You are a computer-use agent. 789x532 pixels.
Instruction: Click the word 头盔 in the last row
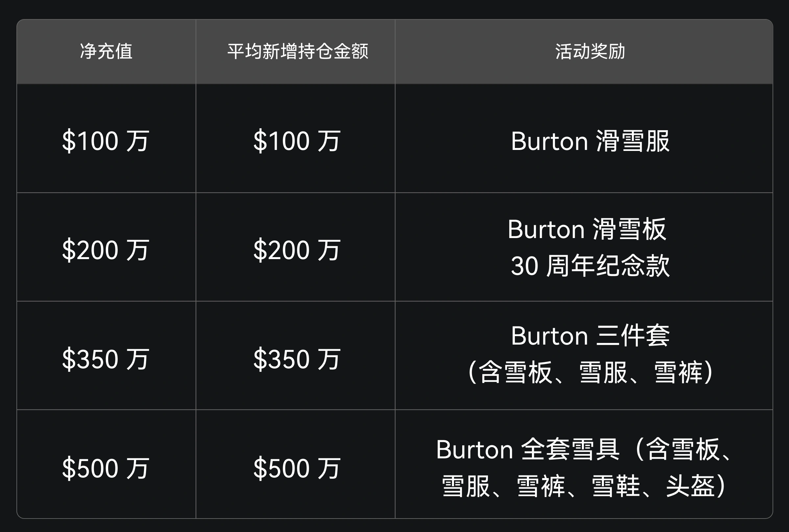tap(690, 486)
